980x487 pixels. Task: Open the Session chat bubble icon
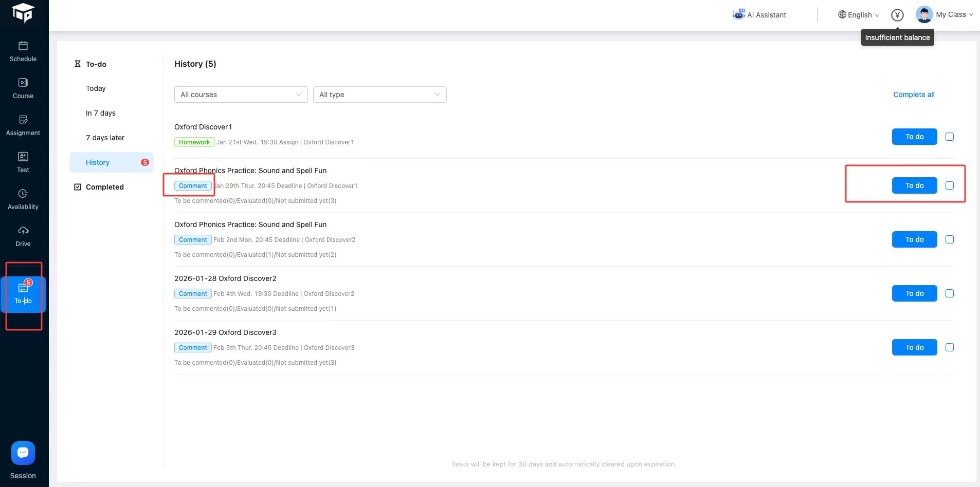pos(23,453)
